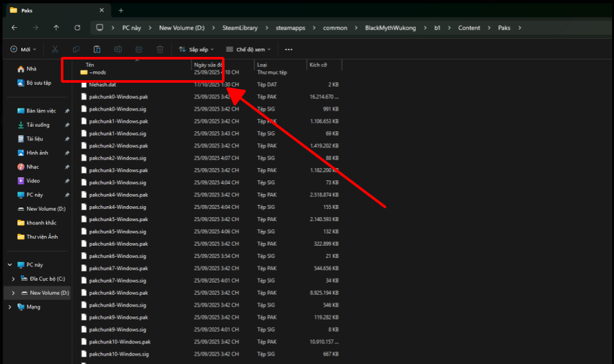This screenshot has width=614, height=364.
Task: Open a new tab with plus button
Action: 121,10
